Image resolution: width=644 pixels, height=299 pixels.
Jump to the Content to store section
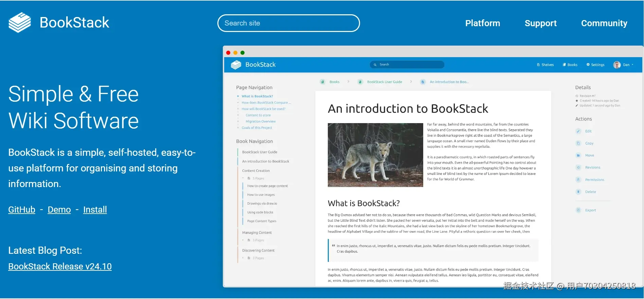[x=258, y=115]
